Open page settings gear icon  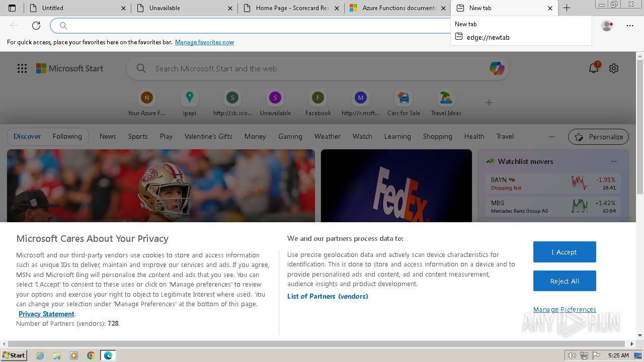pos(614,68)
